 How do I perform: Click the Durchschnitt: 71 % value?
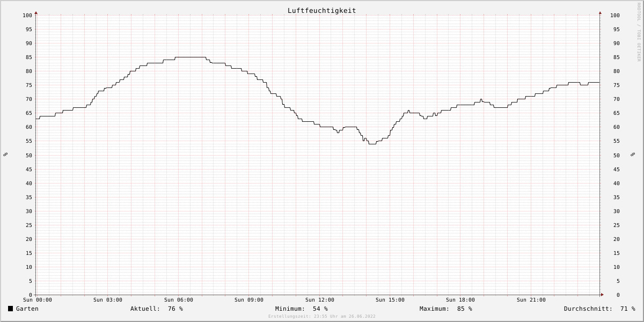coord(599,309)
